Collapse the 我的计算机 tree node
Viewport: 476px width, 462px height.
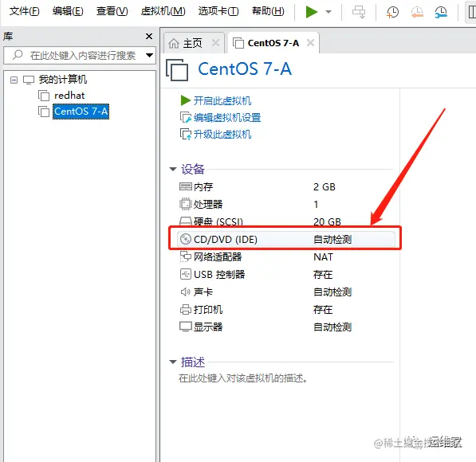click(x=14, y=80)
